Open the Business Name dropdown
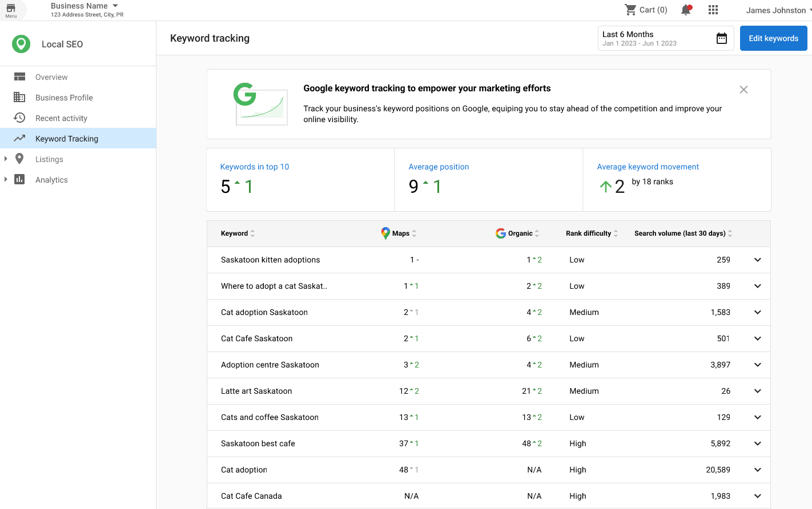This screenshot has width=812, height=509. click(115, 6)
